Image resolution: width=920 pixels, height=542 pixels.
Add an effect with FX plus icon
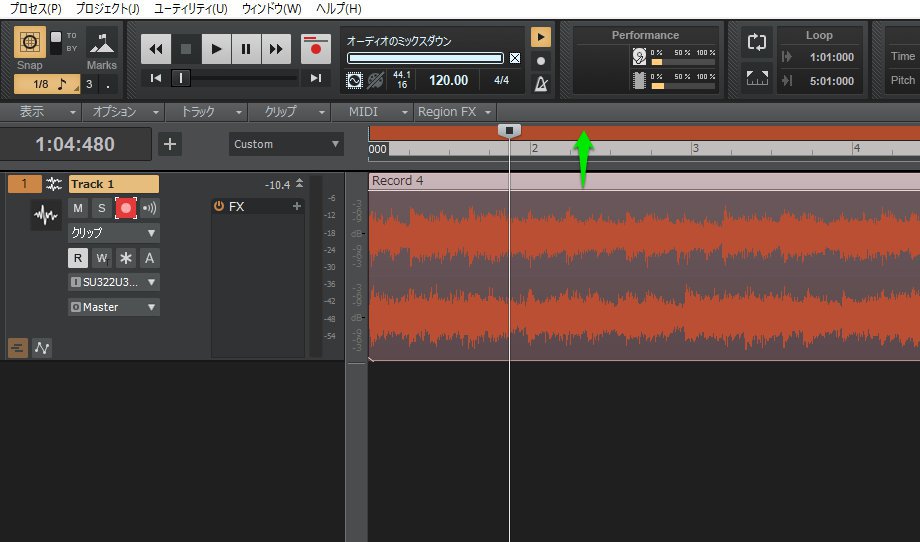[x=296, y=207]
